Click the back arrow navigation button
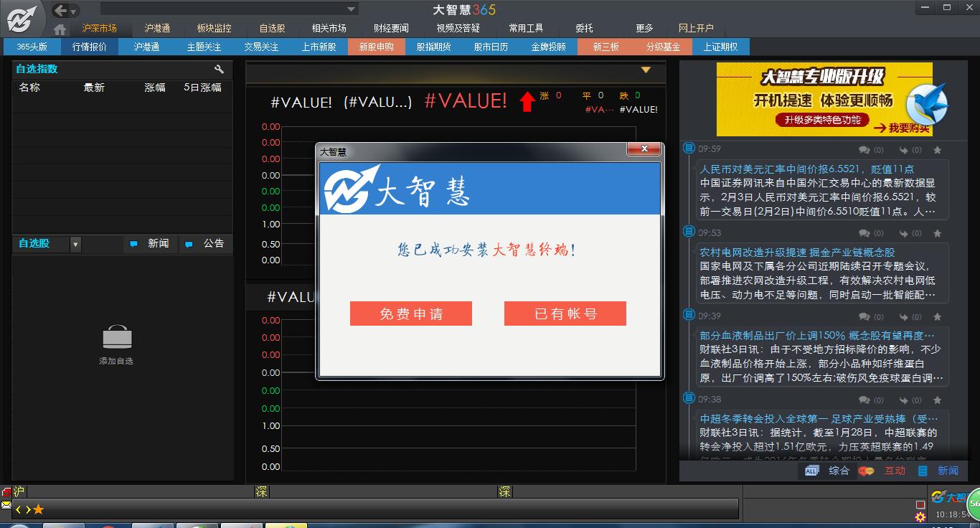Viewport: 980px width, 528px height. click(x=61, y=10)
